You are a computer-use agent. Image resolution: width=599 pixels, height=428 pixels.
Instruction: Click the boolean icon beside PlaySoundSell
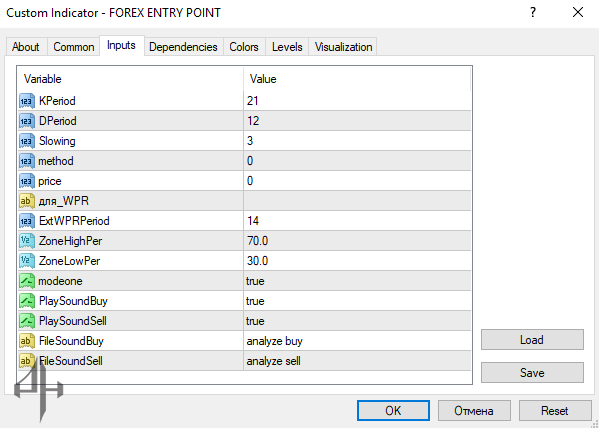tap(27, 321)
